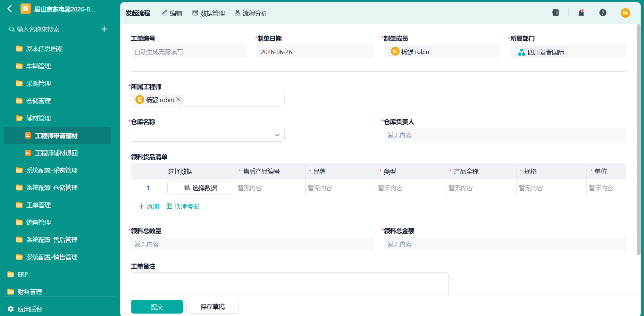Click 选择数据 button in row 1
The height and width of the screenshot is (316, 644).
(200, 188)
